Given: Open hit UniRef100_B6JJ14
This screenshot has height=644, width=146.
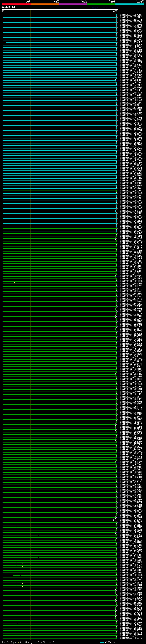Looking at the screenshot, I should (x=131, y=334).
